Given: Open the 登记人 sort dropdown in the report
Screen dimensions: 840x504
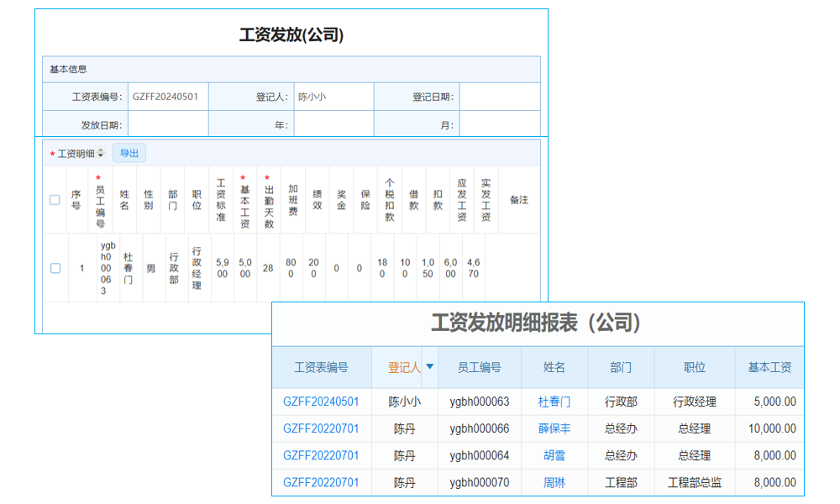Looking at the screenshot, I should (428, 368).
